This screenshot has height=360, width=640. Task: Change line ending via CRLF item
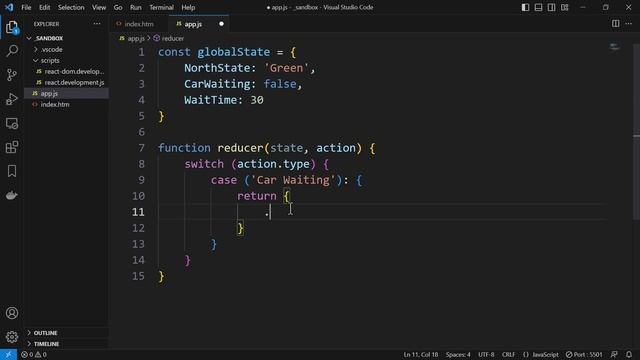pyautogui.click(x=508, y=354)
